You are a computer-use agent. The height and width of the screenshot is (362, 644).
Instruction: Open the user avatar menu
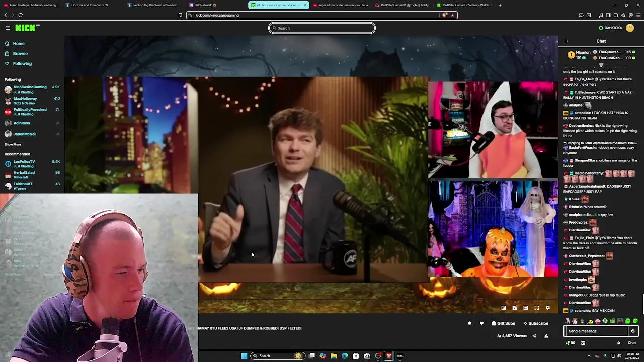tap(630, 28)
